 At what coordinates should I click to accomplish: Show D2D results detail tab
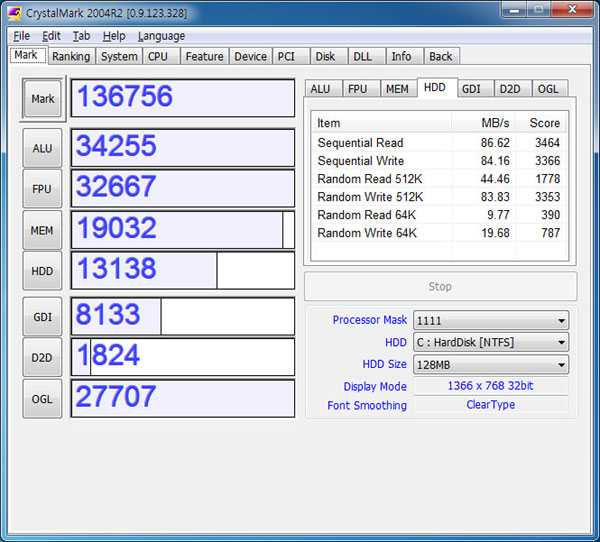click(x=512, y=89)
